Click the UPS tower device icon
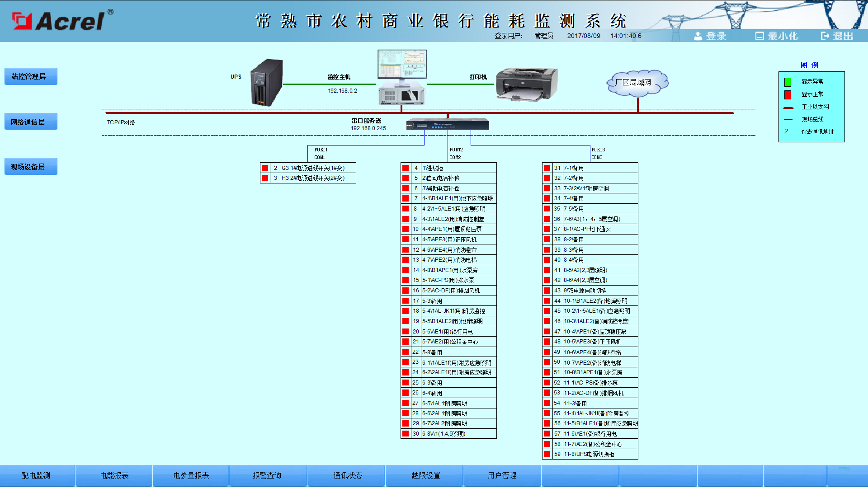 pos(267,83)
